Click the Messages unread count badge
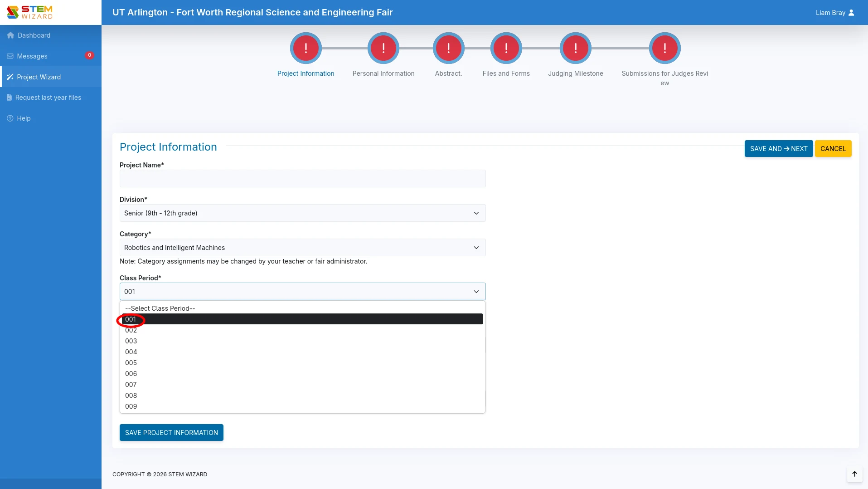Viewport: 868px width, 489px height. click(x=90, y=55)
